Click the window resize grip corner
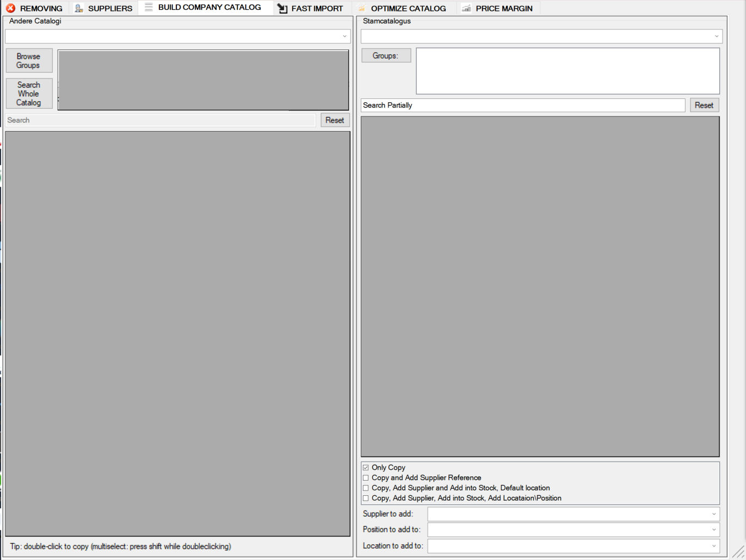Viewport: 746px width, 560px height. click(x=738, y=552)
